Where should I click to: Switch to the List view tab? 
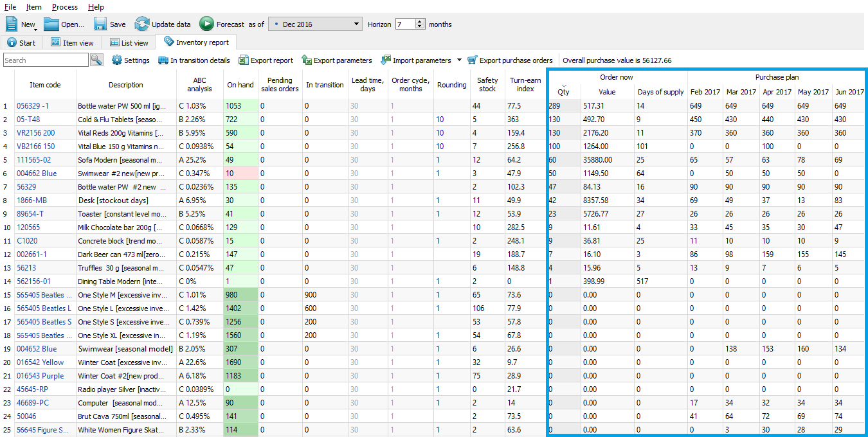click(x=129, y=43)
